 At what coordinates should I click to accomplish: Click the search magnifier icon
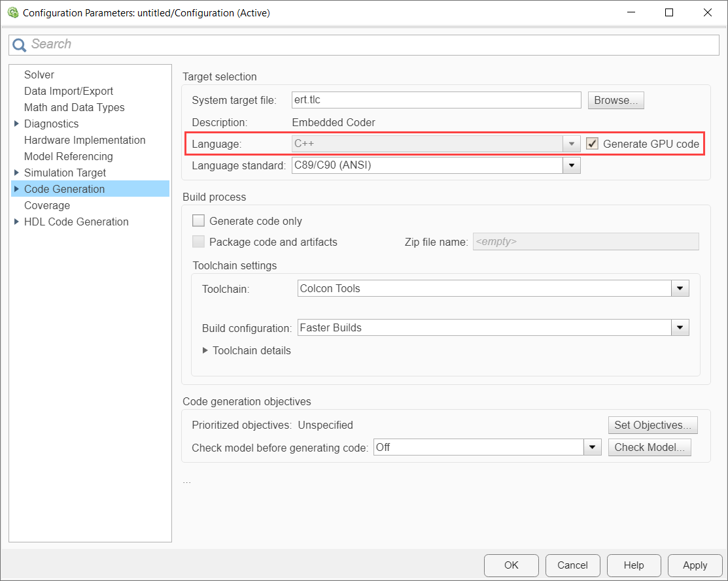point(19,44)
